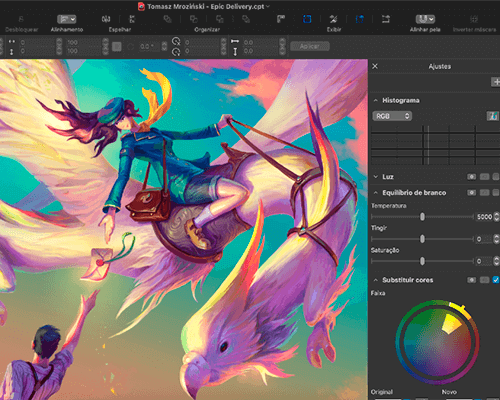Click the Espelhar horizontal mirror icon

click(x=106, y=19)
